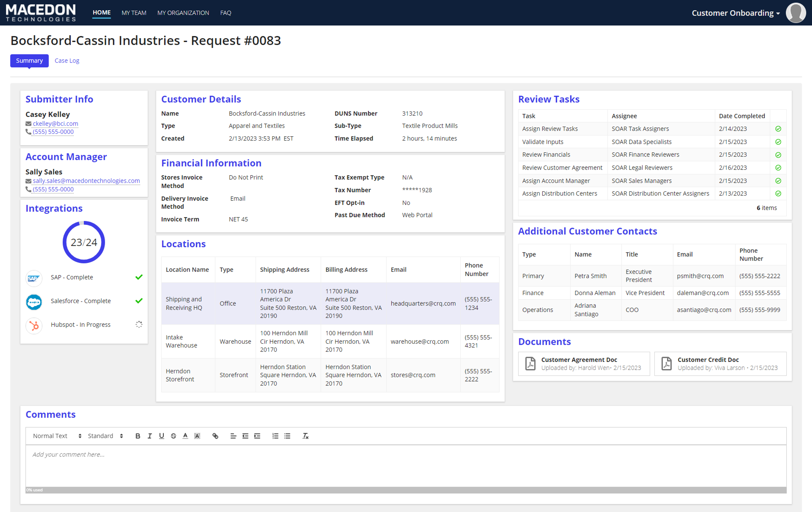The width and height of the screenshot is (812, 512).
Task: Select the Summary tab
Action: [x=29, y=61]
